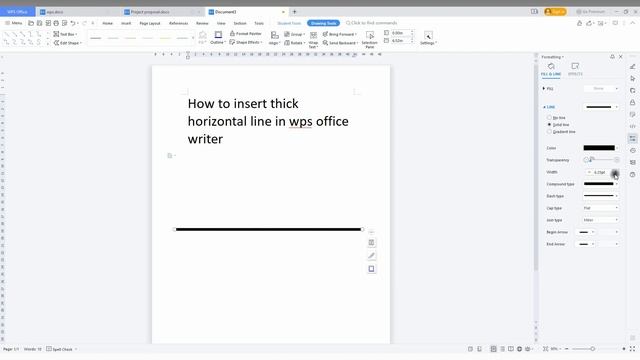Select the Gradient line radio button
The height and width of the screenshot is (360, 640).
click(x=549, y=131)
